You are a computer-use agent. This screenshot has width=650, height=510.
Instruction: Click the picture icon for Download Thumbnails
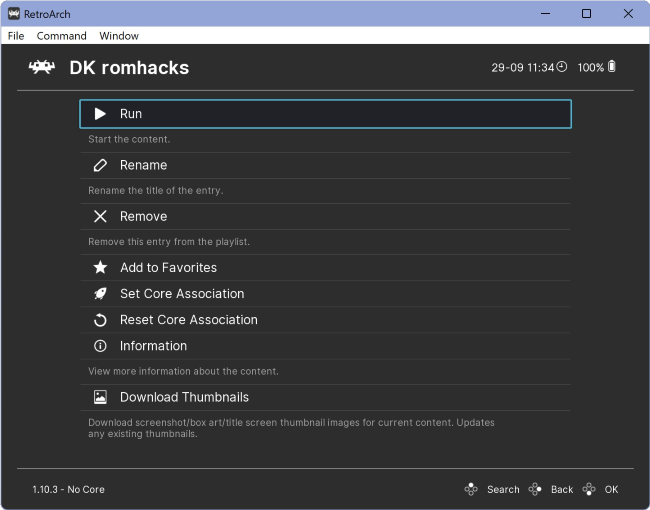tap(100, 397)
